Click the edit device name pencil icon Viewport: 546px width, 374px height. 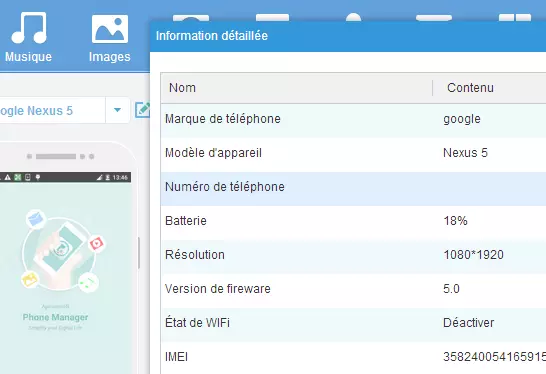pyautogui.click(x=142, y=110)
